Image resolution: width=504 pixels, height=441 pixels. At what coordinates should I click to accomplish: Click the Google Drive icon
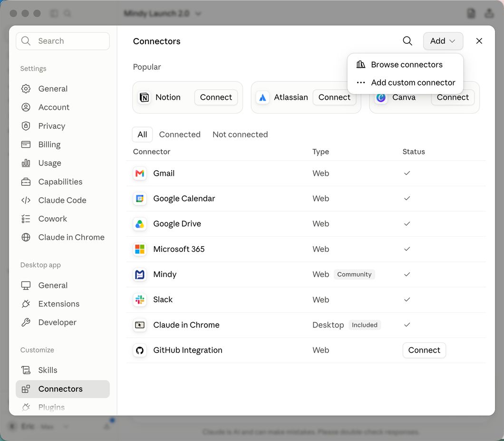tap(140, 224)
